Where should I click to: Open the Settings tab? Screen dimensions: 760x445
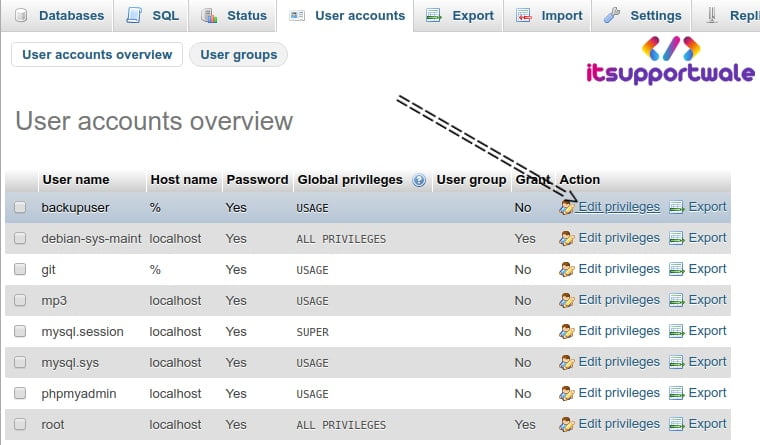point(642,16)
